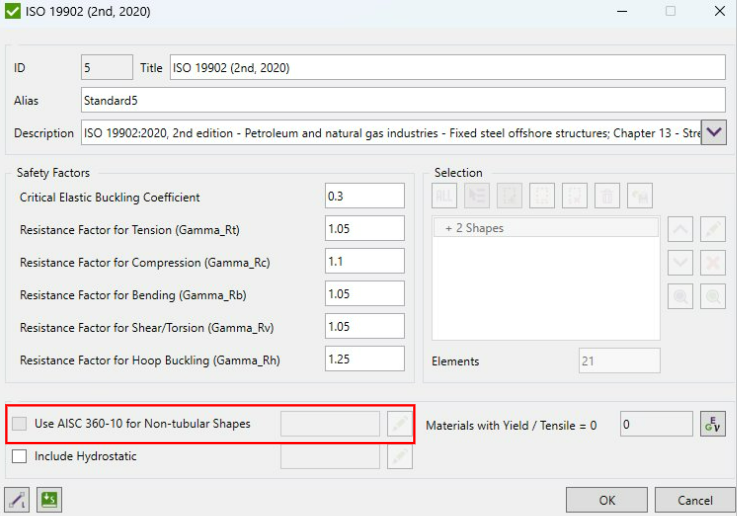737x516 pixels.
Task: Minimize the ISO 19902 dialog
Action: point(622,11)
